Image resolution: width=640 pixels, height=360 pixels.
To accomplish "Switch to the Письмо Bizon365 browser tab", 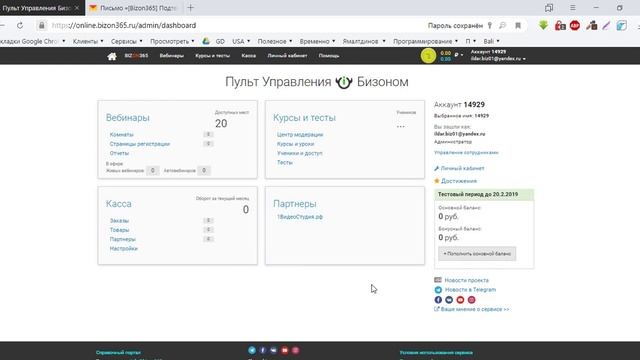I will pos(134,8).
